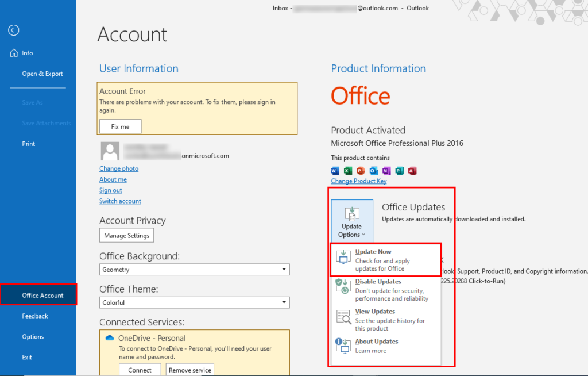Click the Remove service button
The image size is (588, 376).
click(x=189, y=370)
